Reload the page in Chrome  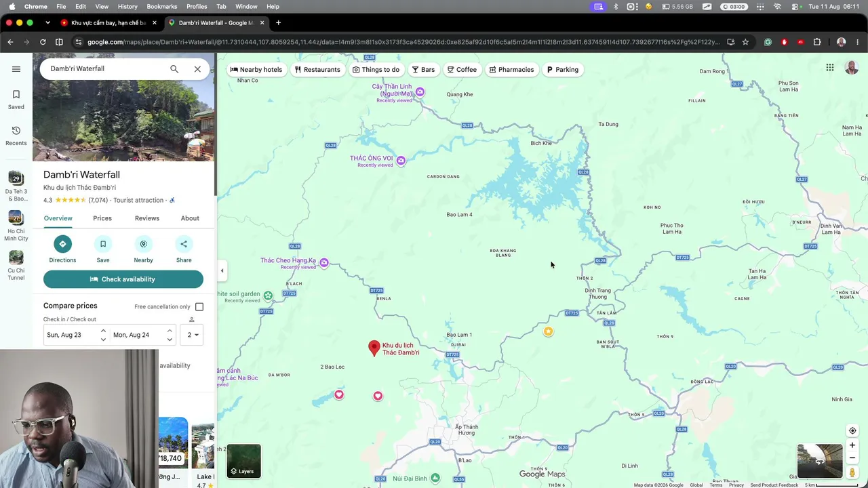click(x=43, y=42)
